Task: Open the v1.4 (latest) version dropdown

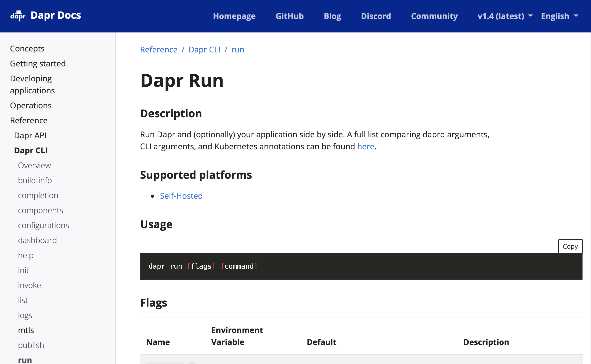Action: point(505,16)
